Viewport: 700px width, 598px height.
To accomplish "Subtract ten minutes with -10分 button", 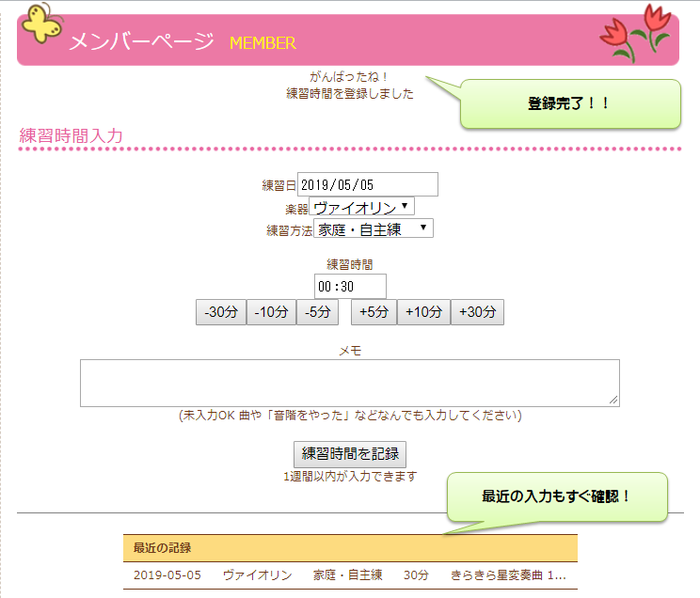I will click(271, 312).
